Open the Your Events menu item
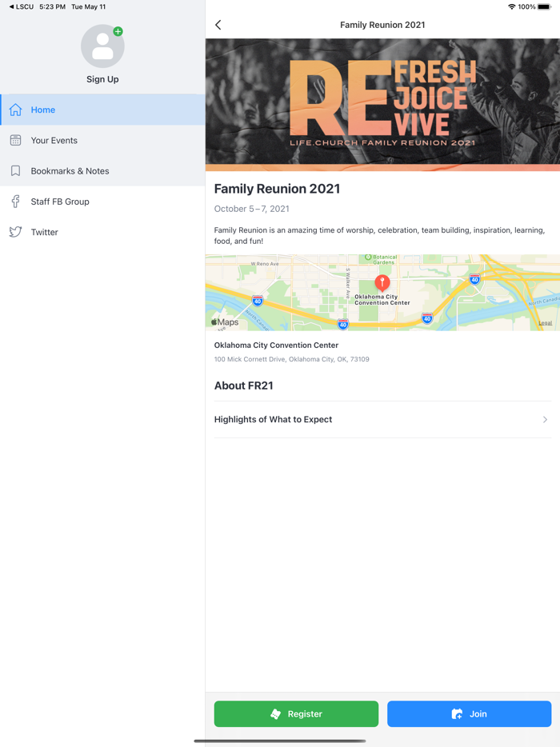The image size is (560, 747). [x=54, y=141]
